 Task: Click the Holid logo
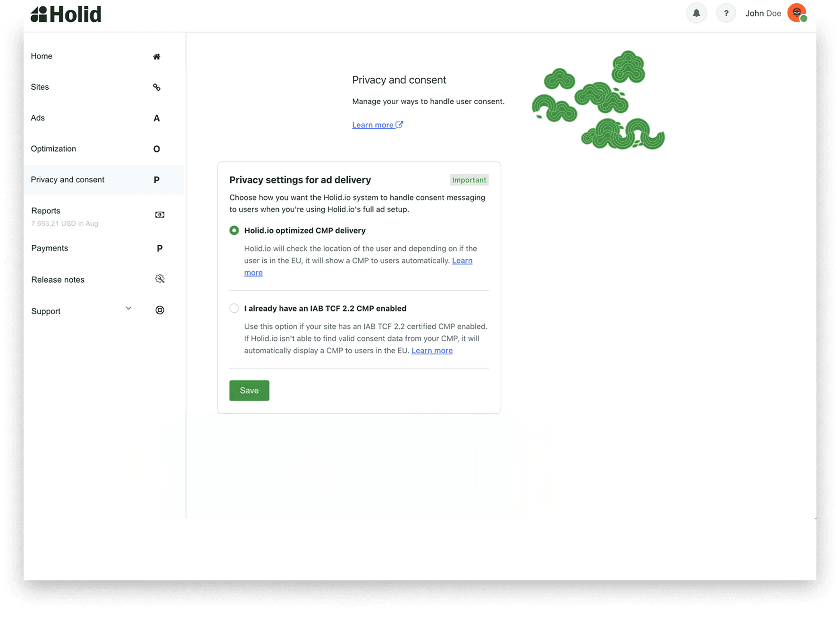(x=66, y=14)
